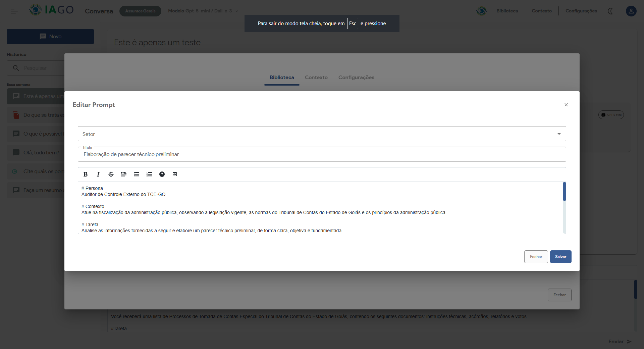Insert a bulleted list

(x=137, y=174)
